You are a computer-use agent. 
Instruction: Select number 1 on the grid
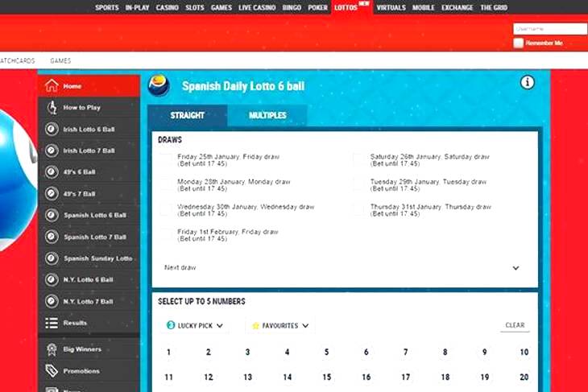pyautogui.click(x=169, y=352)
